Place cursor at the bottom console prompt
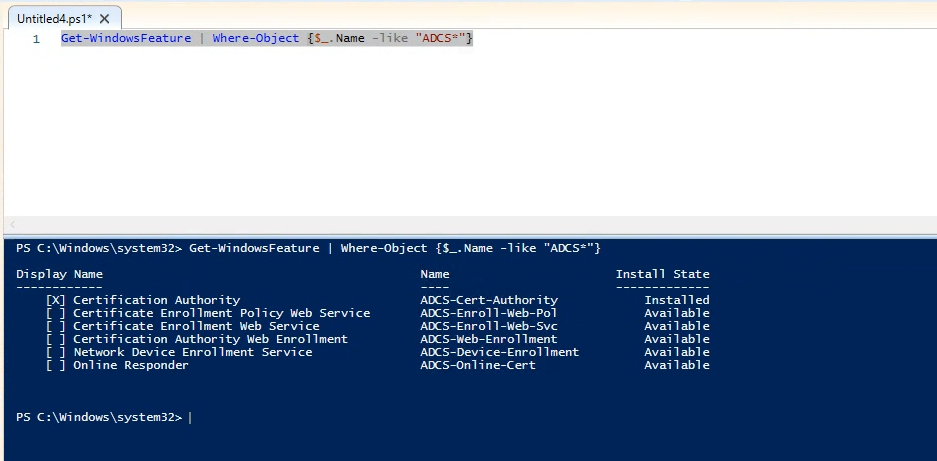 pyautogui.click(x=190, y=417)
